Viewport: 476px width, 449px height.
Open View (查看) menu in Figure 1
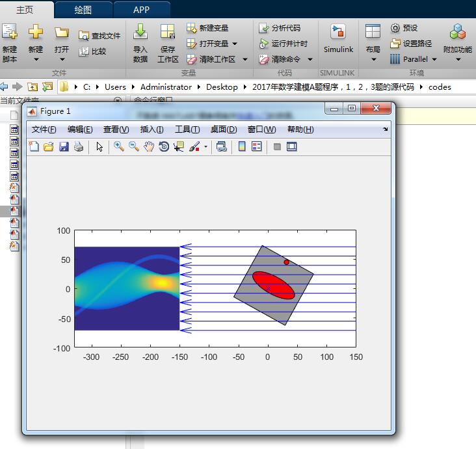(x=116, y=129)
